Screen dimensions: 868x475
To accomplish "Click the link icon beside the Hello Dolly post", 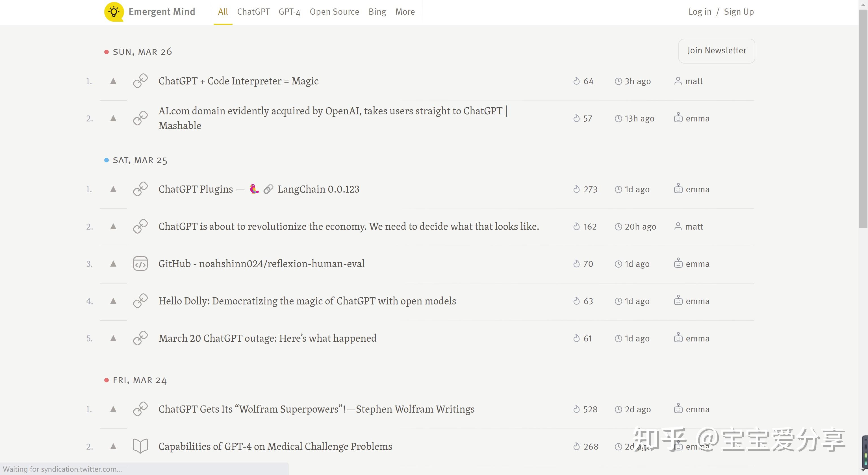I will point(140,301).
